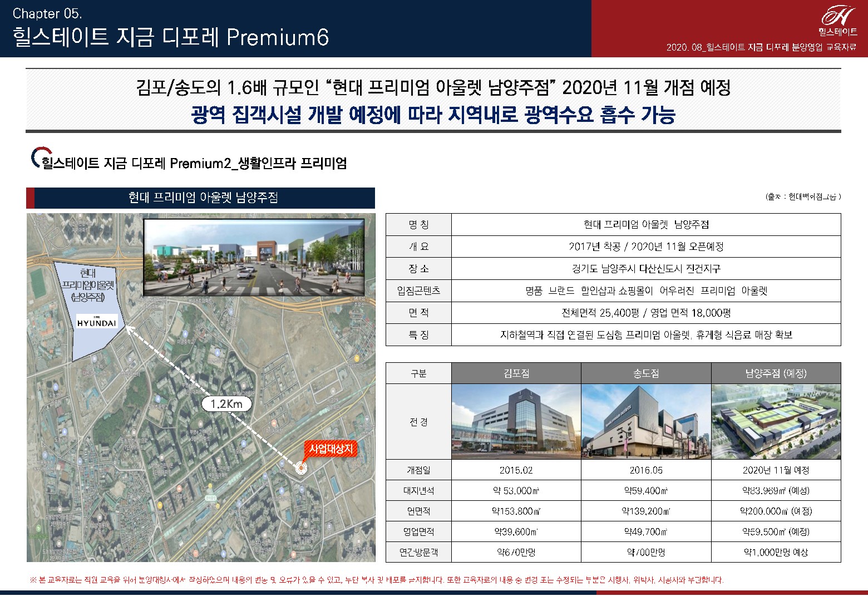Screen dimensions: 868x601
Task: Select the 약139,200㎡ cell
Action: pos(646,511)
